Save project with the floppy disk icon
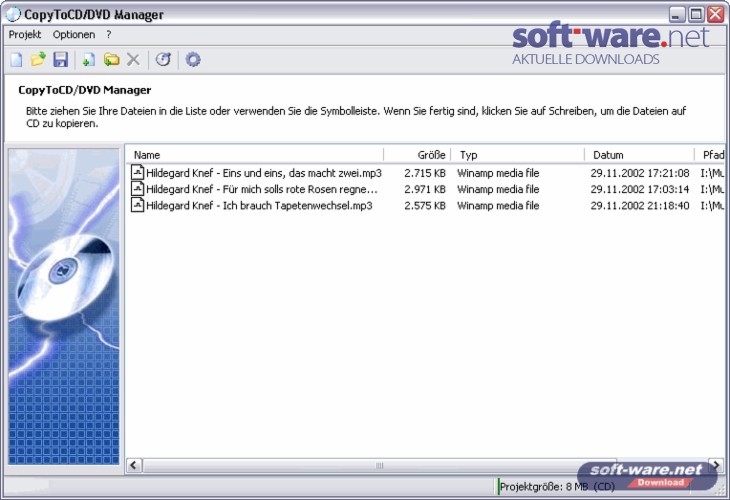The image size is (730, 500). (61, 60)
